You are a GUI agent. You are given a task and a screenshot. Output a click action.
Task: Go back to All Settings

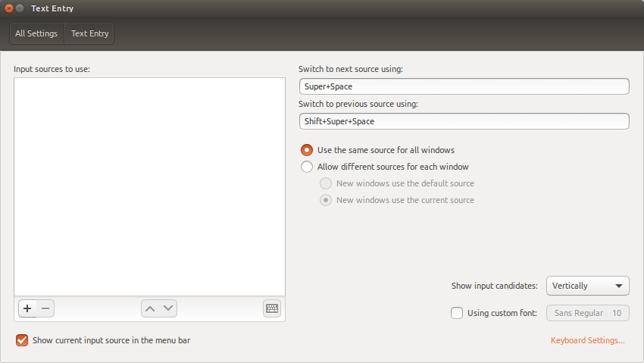pos(36,33)
